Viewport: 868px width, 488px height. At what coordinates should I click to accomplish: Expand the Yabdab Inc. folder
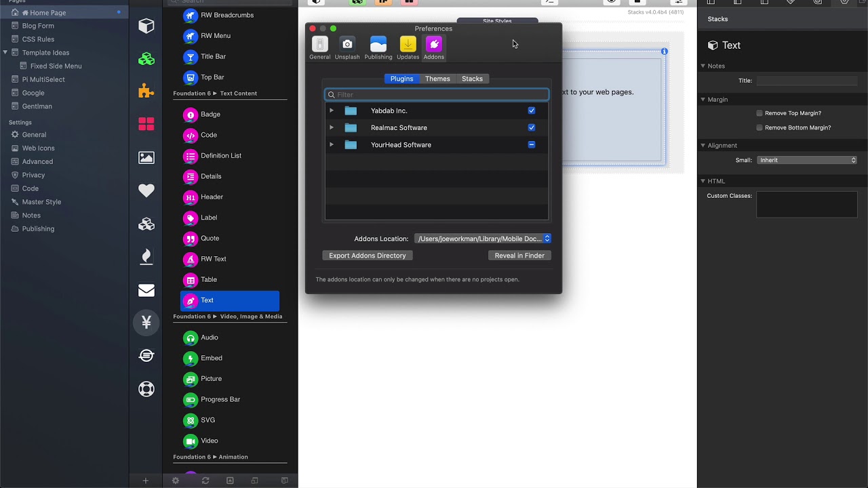click(332, 110)
